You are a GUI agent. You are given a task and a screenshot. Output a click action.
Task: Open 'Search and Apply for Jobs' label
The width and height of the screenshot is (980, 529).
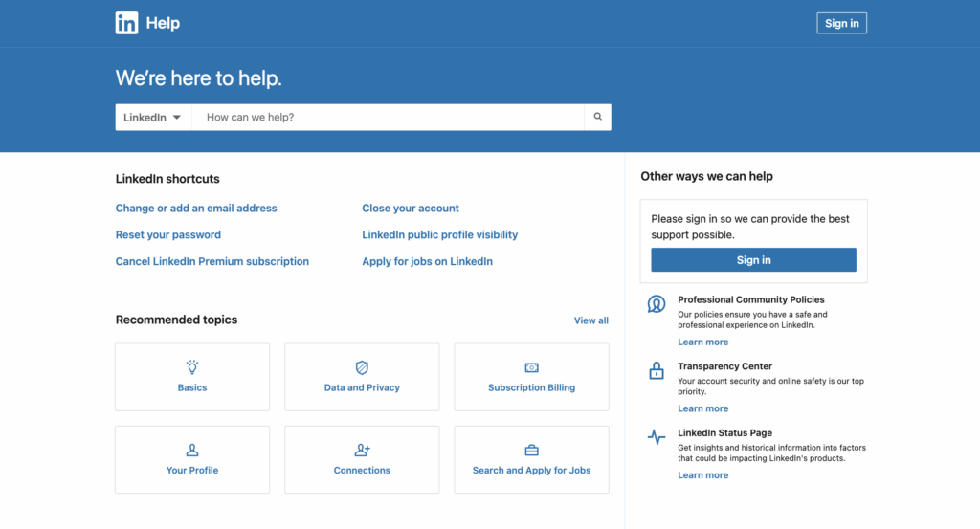pos(531,470)
